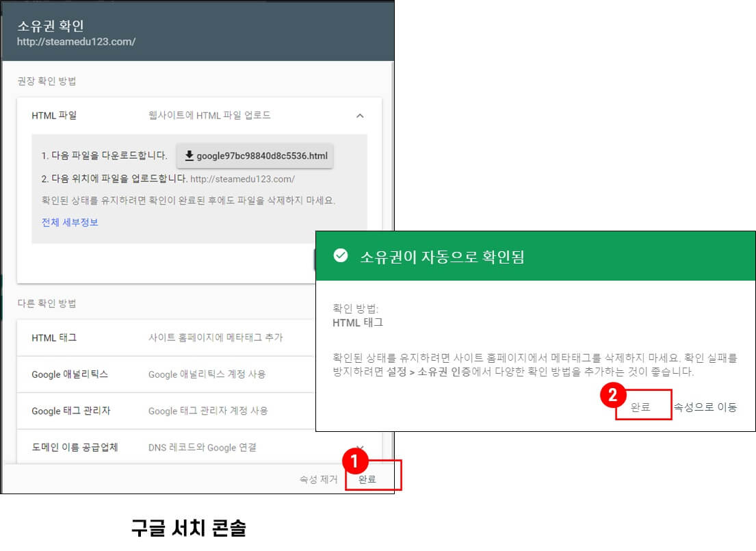This screenshot has height=551, width=756.
Task: Click the steamedu123.com upload location URL
Action: pyautogui.click(x=242, y=179)
